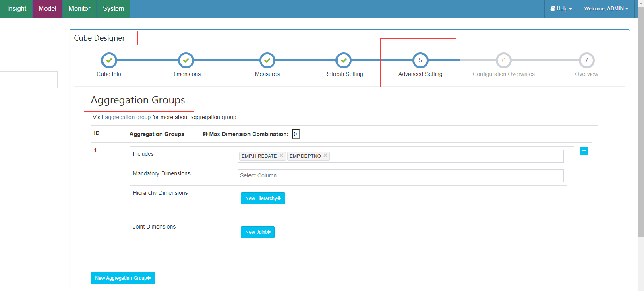Image resolution: width=644 pixels, height=291 pixels.
Task: Click the Cube Info step circle
Action: [109, 60]
